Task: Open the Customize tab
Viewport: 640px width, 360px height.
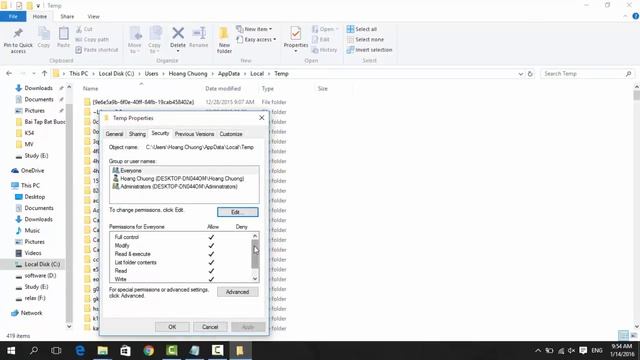Action: tap(231, 134)
